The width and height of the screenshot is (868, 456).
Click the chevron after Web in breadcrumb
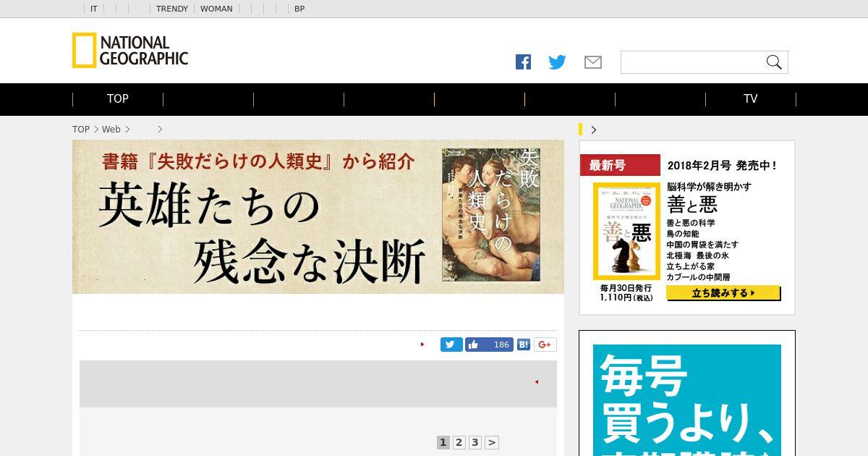(x=127, y=130)
